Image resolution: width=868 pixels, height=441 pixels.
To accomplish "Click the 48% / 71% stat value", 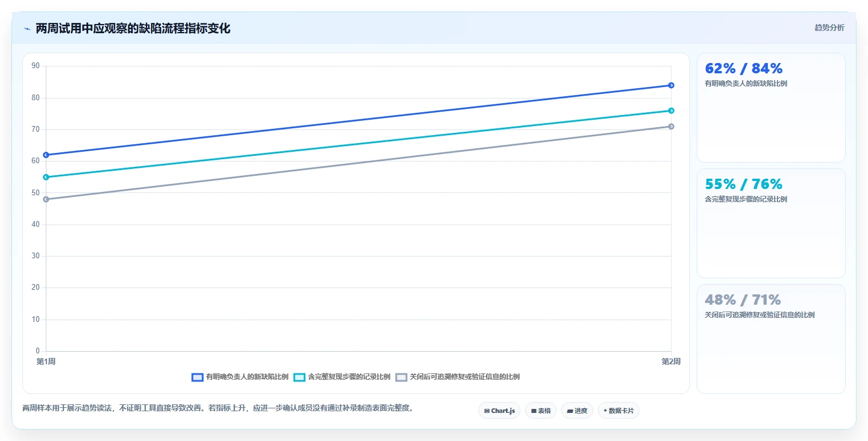I will (x=743, y=300).
